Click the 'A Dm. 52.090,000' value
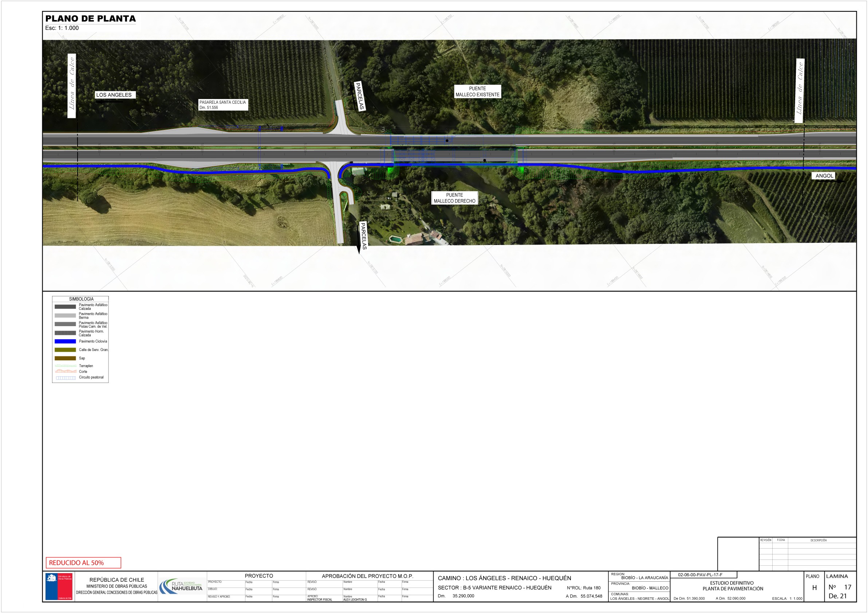Viewport: 868px width, 613px height. 730,599
